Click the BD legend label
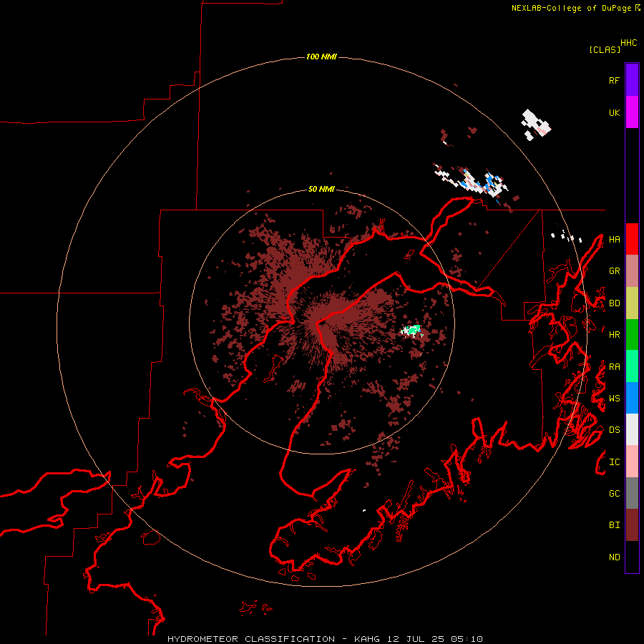644x644 pixels. click(614, 303)
